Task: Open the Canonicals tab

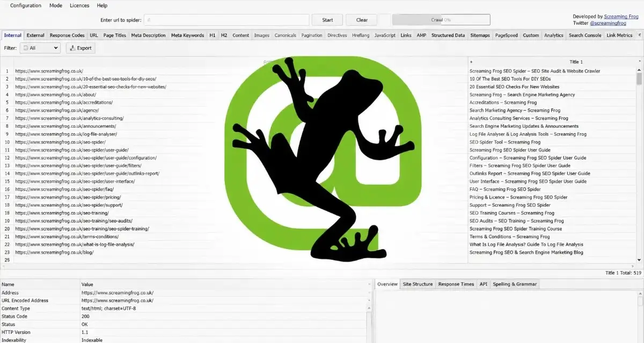Action: click(286, 35)
